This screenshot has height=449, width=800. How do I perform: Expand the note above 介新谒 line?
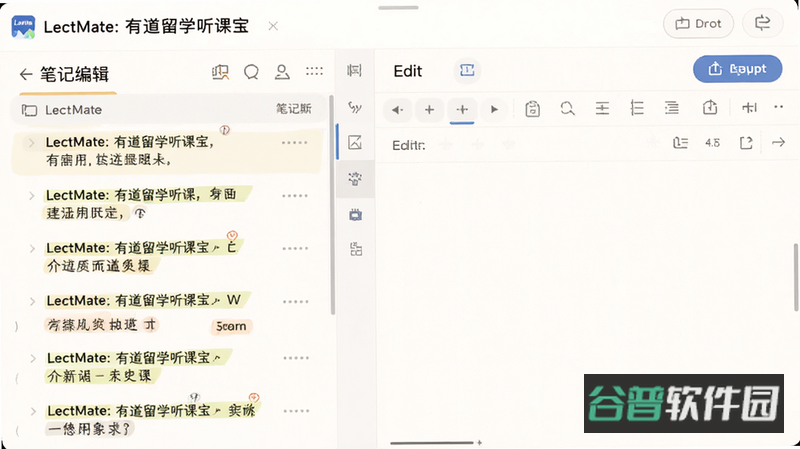(x=33, y=359)
